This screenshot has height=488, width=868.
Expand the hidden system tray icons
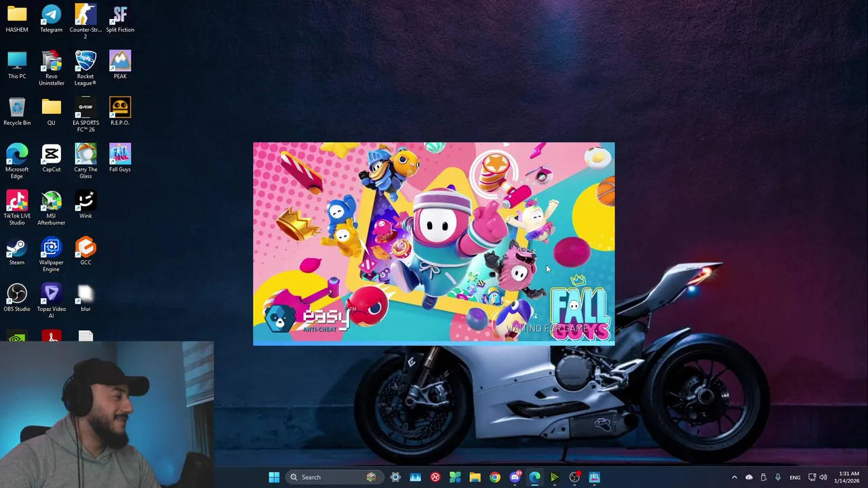(x=734, y=477)
